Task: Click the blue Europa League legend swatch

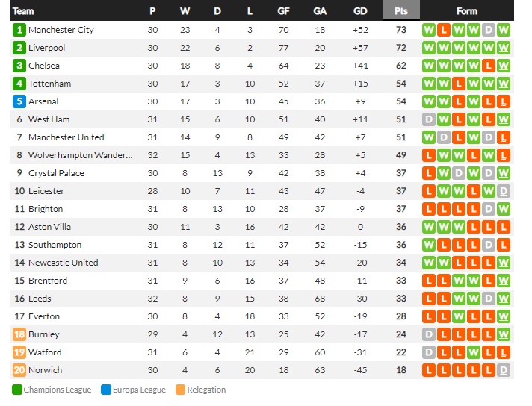Action: pos(106,390)
